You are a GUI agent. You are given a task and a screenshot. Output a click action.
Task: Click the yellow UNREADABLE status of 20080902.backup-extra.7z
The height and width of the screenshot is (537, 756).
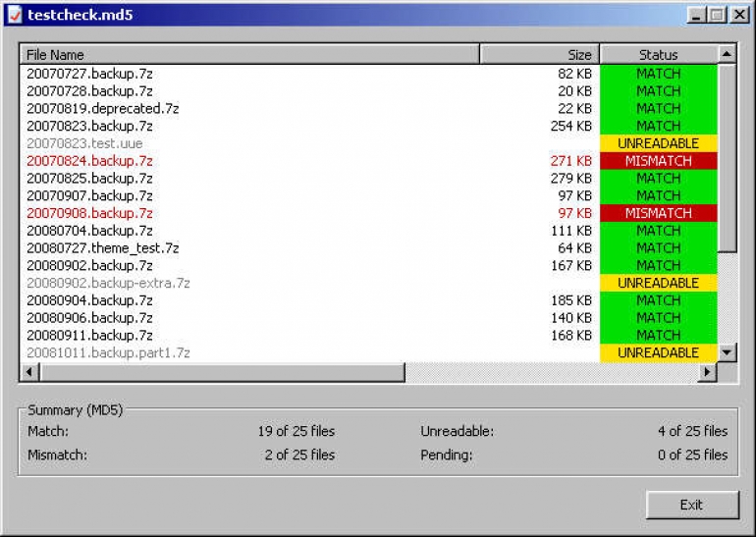tap(658, 283)
